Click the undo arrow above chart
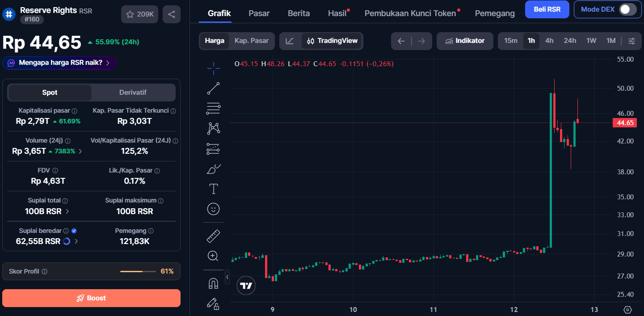644x316 pixels. pyautogui.click(x=401, y=41)
